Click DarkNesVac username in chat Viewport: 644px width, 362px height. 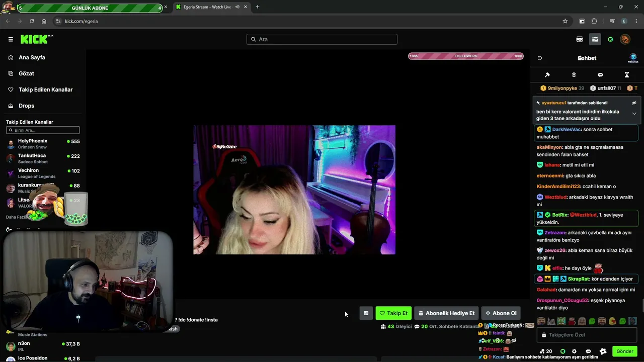coord(567,129)
